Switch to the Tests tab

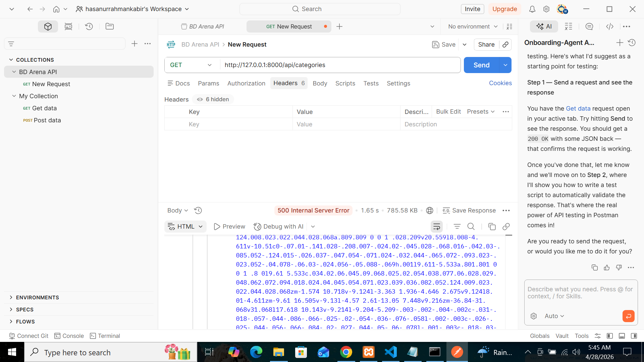371,83
